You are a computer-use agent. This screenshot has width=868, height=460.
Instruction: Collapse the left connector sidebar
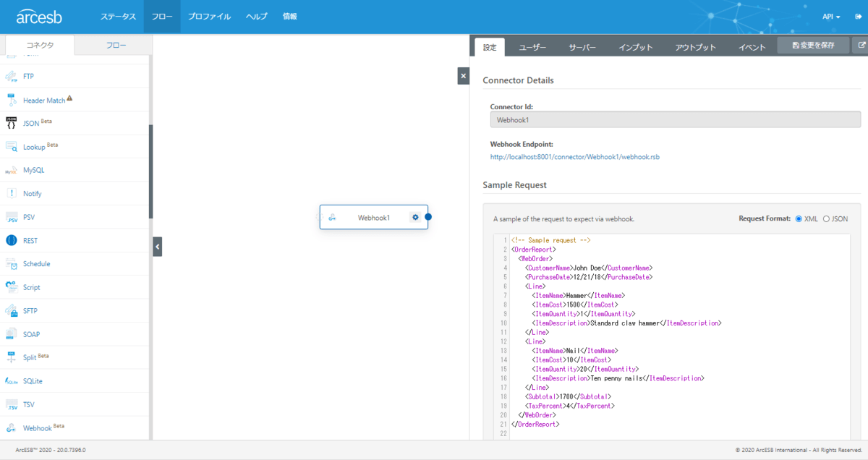click(x=158, y=247)
